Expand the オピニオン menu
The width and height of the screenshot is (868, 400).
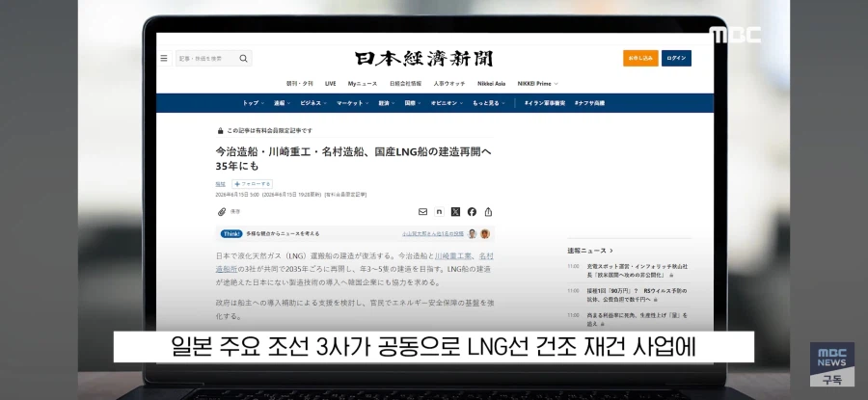pos(448,103)
